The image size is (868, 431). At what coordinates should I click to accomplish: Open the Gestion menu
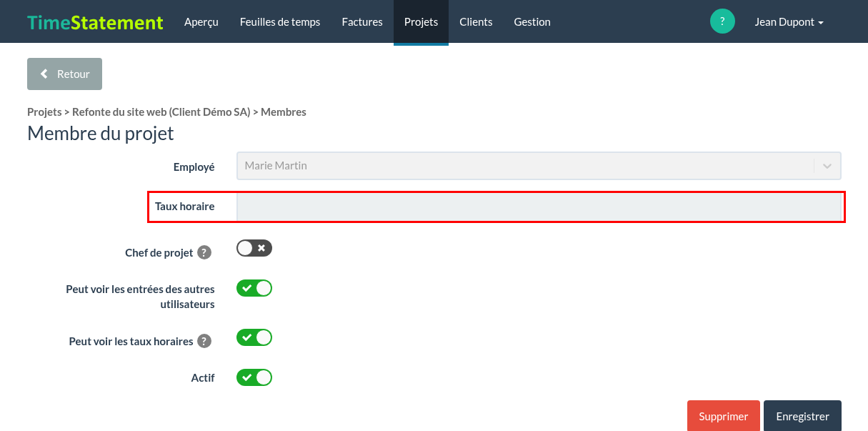coord(532,22)
